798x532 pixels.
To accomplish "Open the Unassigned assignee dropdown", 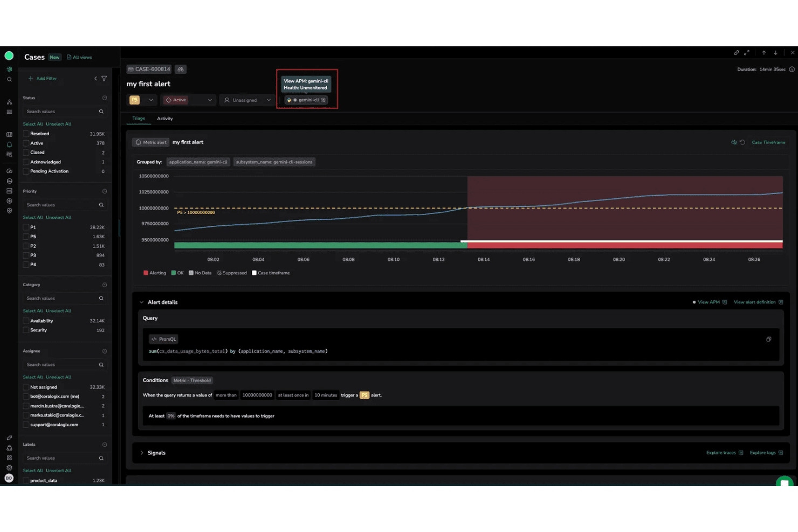I will 247,100.
